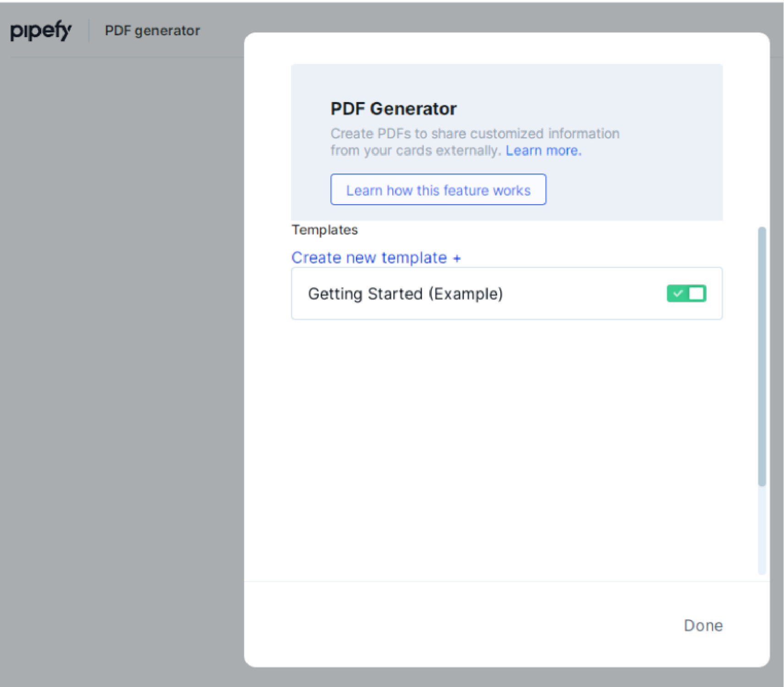Click Learn how this feature works button
This screenshot has height=687, width=784.
click(438, 190)
